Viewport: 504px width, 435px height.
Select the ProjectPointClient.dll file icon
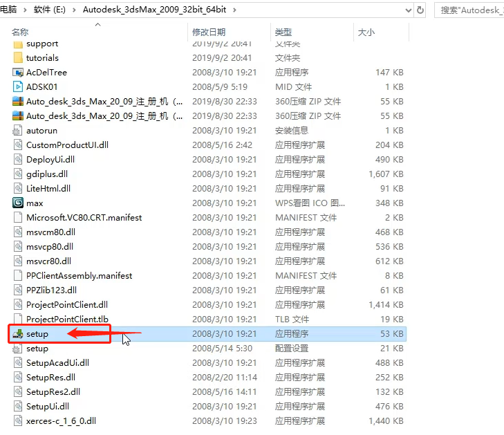(x=18, y=304)
